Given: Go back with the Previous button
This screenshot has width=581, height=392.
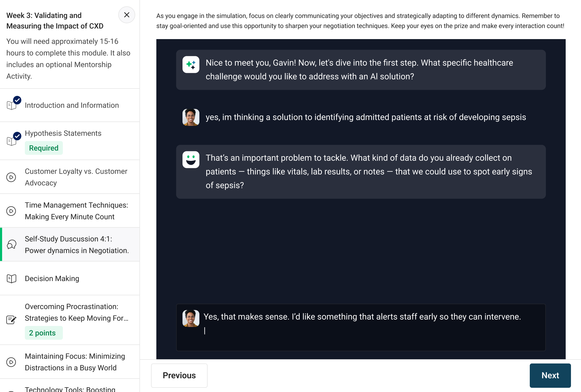Looking at the screenshot, I should (x=179, y=375).
